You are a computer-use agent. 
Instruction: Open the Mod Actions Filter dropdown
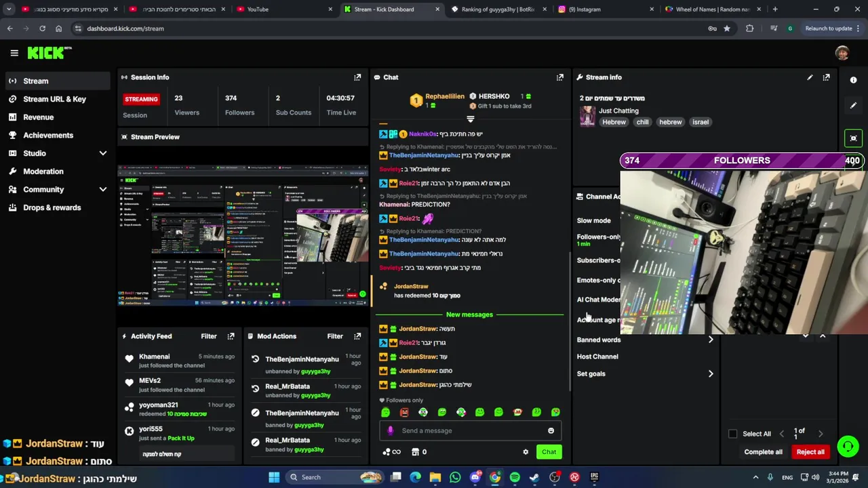click(x=335, y=336)
